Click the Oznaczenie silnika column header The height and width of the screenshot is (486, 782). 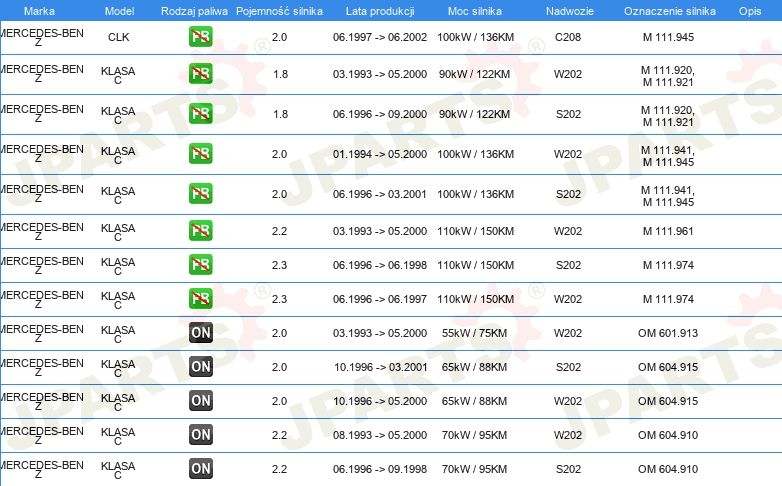coord(670,11)
